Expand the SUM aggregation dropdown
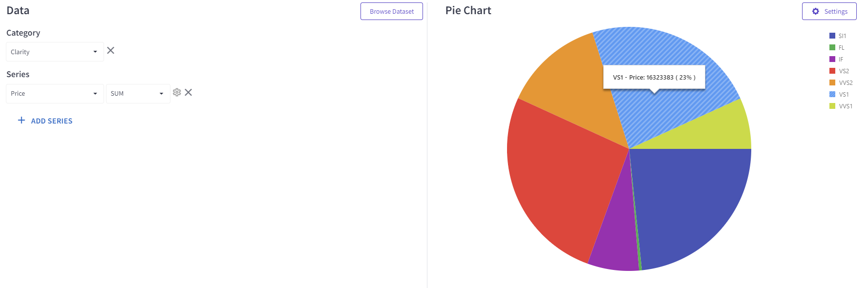This screenshot has height=288, width=868. point(138,94)
